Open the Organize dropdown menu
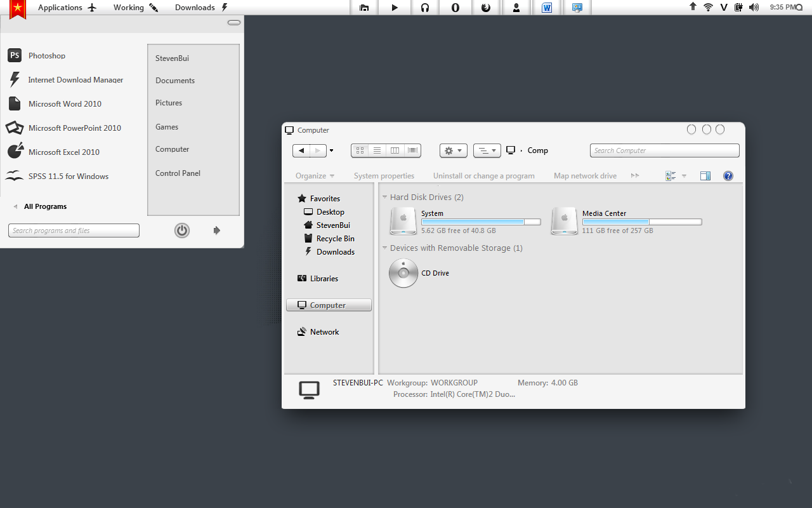 [x=315, y=176]
